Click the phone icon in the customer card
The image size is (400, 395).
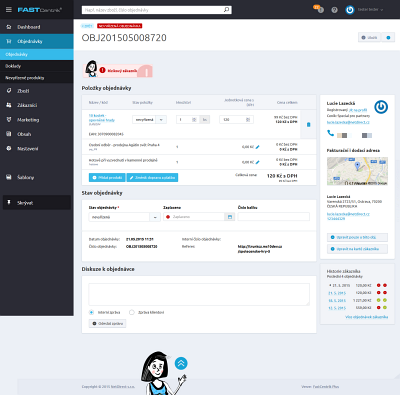click(330, 133)
